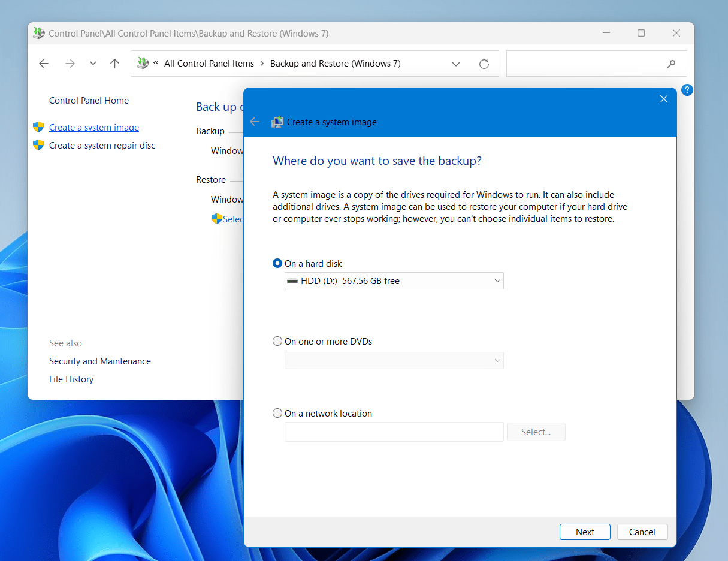Cancel the system image wizard
This screenshot has height=561, width=728.
click(x=642, y=532)
